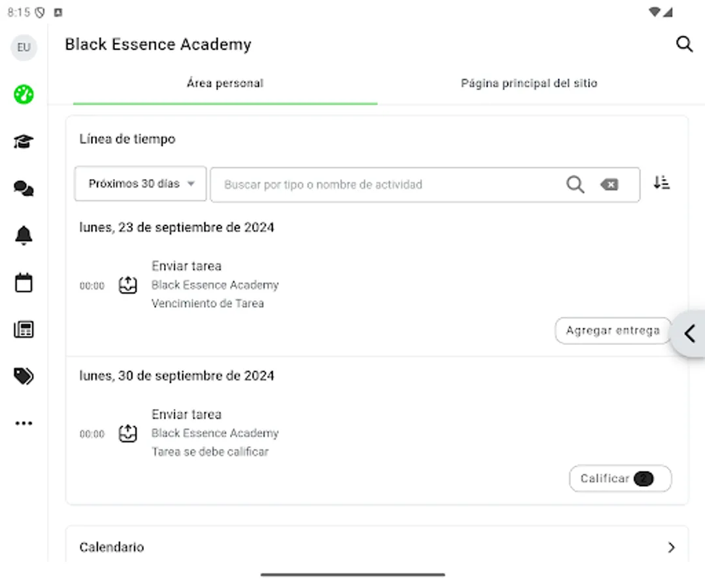Change timeline sorting with the sort icon
The image size is (705, 588).
click(x=661, y=184)
